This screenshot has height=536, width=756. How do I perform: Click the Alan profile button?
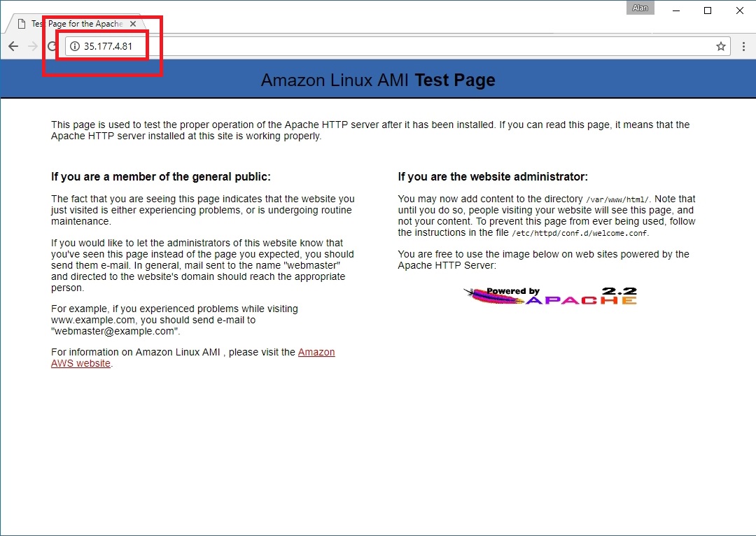[x=640, y=8]
